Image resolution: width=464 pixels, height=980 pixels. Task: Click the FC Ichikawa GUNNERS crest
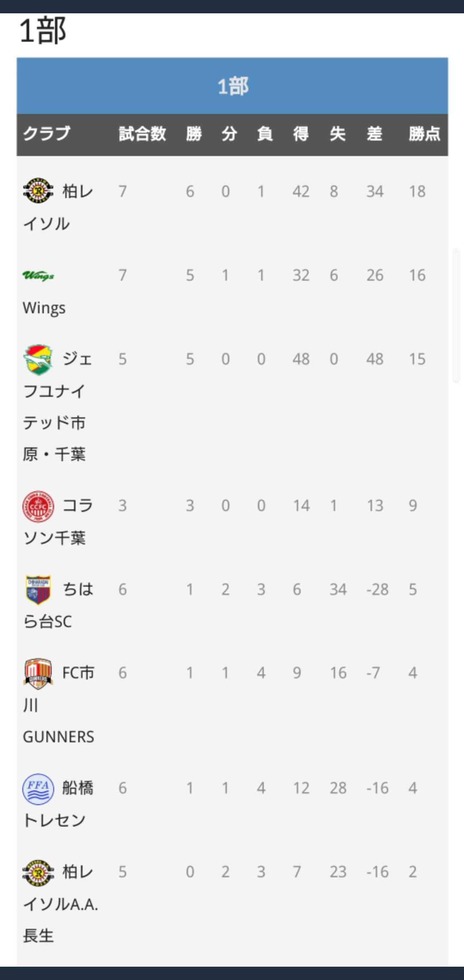tap(38, 673)
